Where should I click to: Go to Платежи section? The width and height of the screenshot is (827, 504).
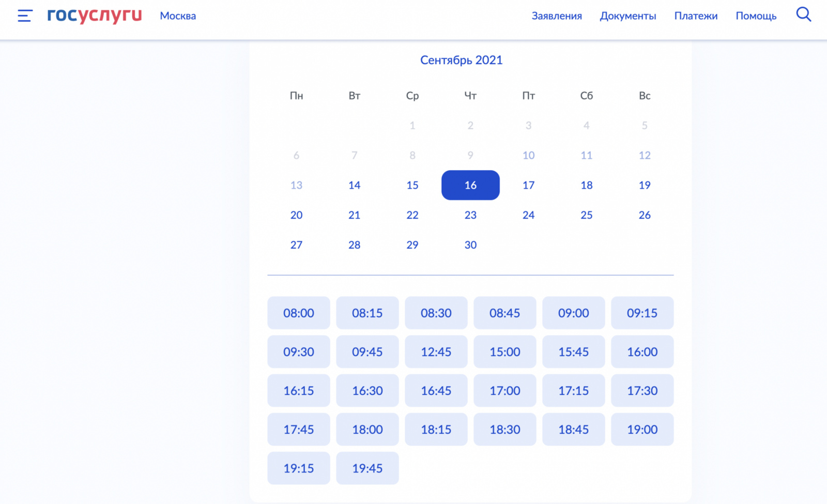click(x=696, y=16)
